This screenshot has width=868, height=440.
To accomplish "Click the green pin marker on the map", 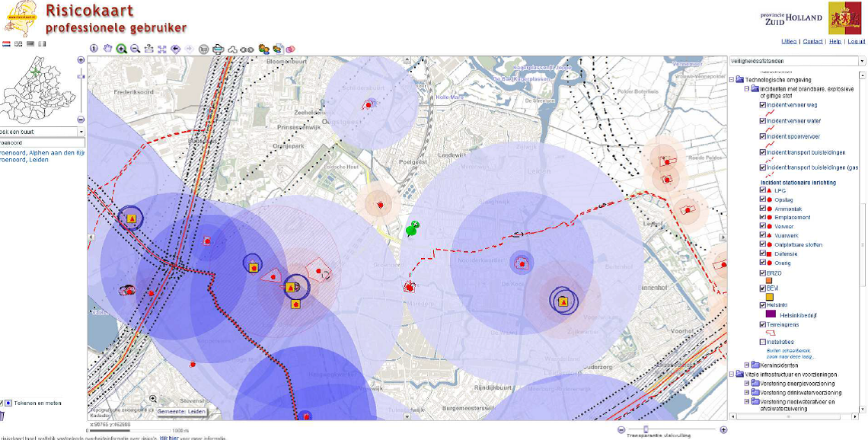I will coord(413,228).
